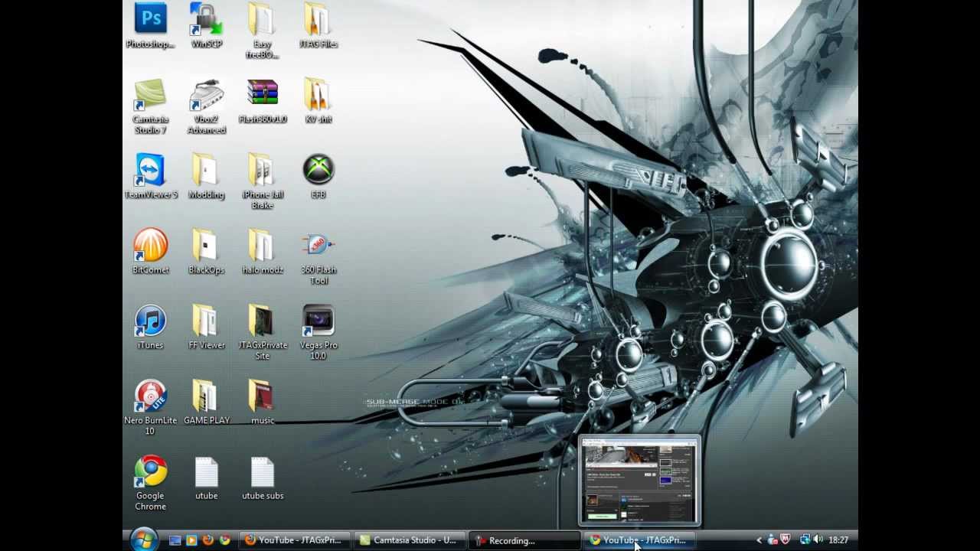
Task: Select the Nero BurnLite 10 icon
Action: [x=151, y=408]
